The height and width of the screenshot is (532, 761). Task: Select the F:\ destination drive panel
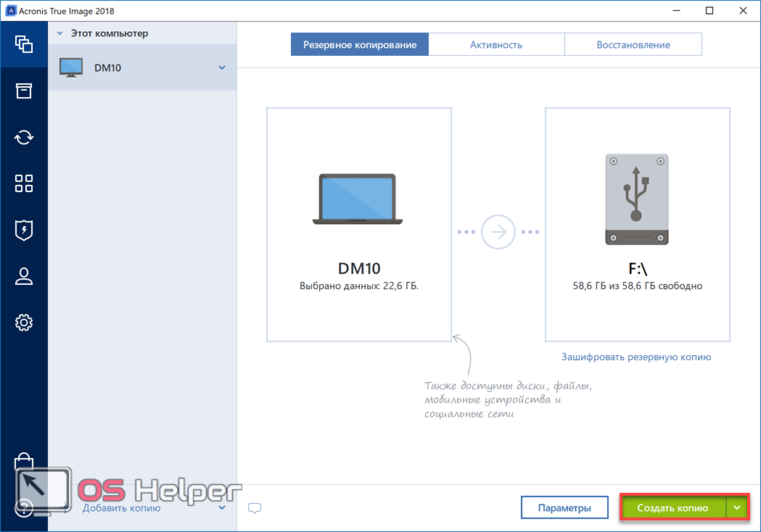click(637, 225)
